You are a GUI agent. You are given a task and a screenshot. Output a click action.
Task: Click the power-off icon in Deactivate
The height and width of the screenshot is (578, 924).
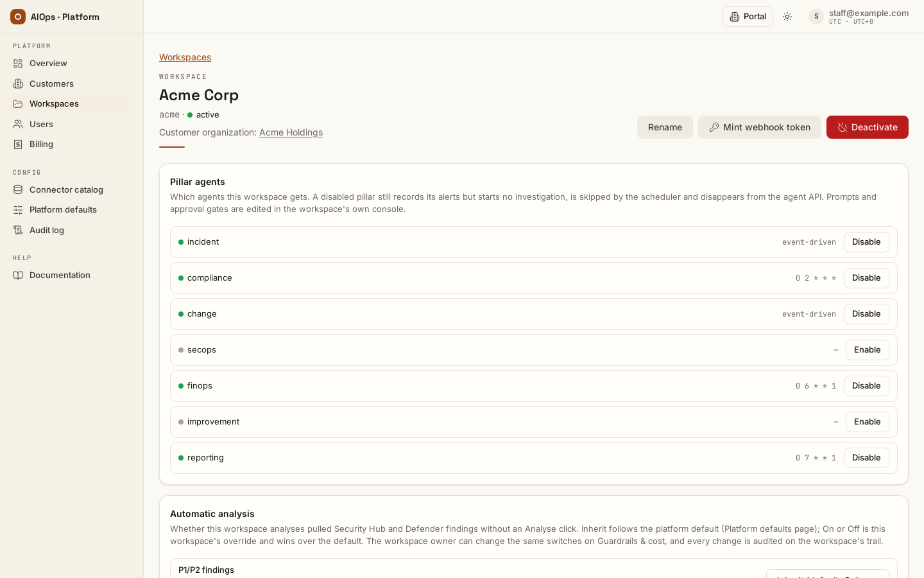click(843, 127)
